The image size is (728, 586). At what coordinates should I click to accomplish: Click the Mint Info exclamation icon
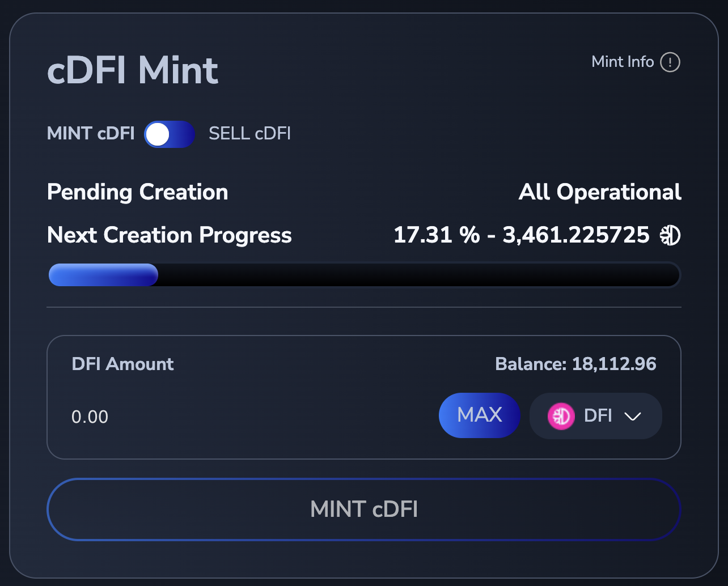(x=670, y=62)
